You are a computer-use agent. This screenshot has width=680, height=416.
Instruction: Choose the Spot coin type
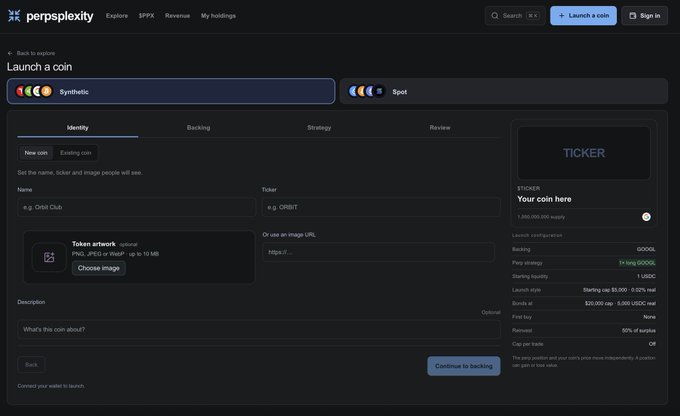(504, 91)
